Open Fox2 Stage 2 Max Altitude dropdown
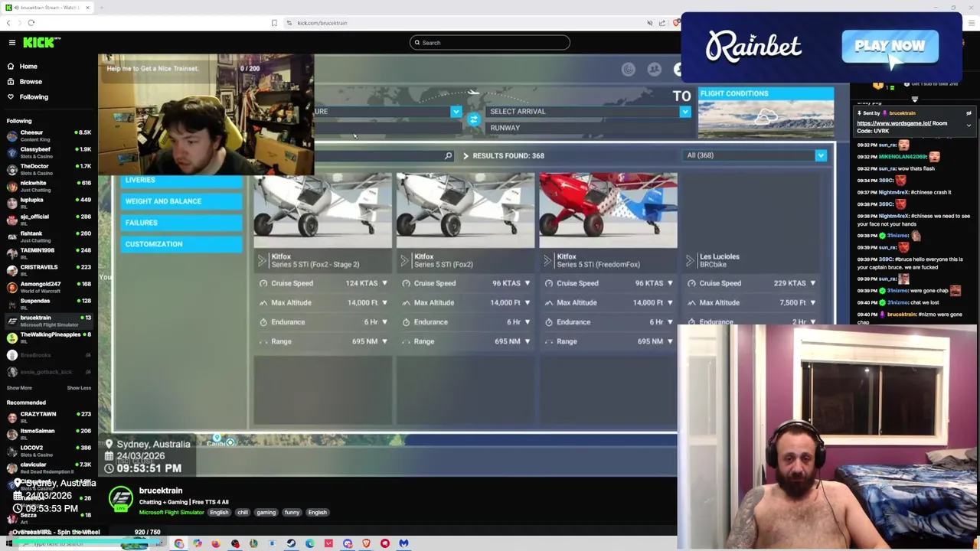 384,303
